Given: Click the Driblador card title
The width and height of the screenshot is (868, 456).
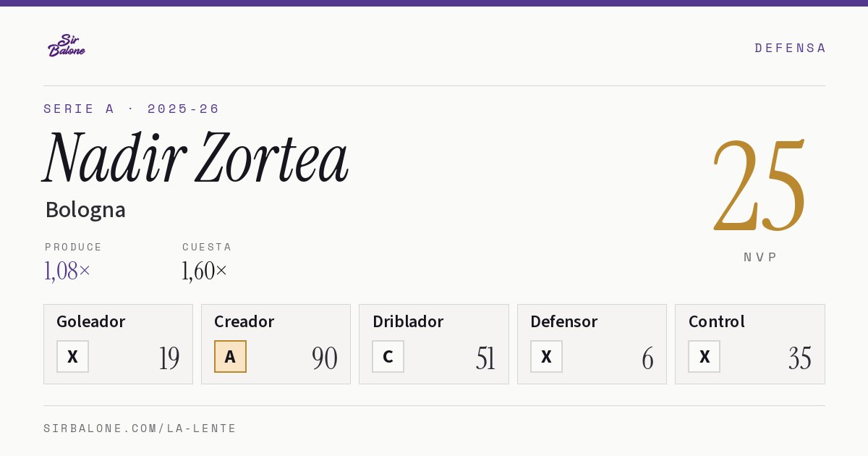Looking at the screenshot, I should coord(408,321).
